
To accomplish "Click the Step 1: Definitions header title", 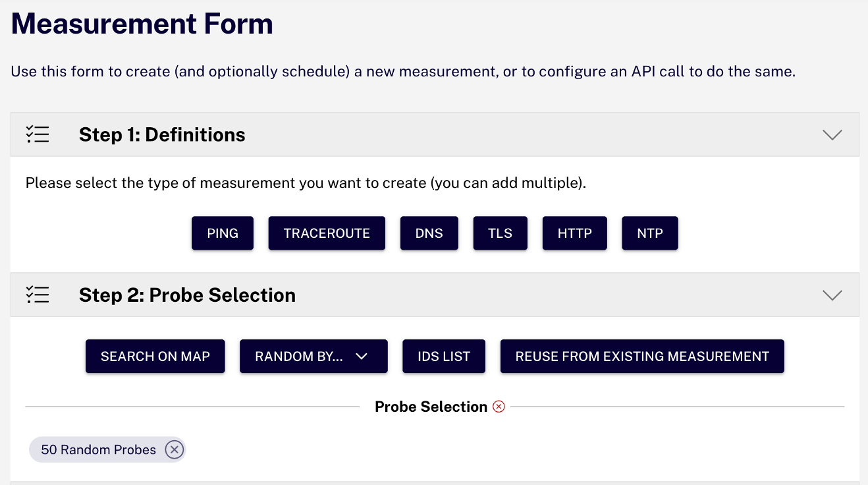I will (x=162, y=134).
